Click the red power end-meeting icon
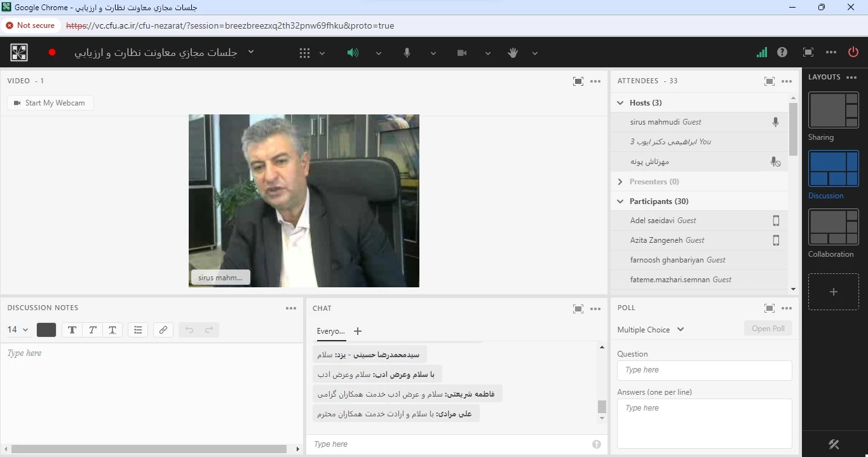 click(853, 53)
